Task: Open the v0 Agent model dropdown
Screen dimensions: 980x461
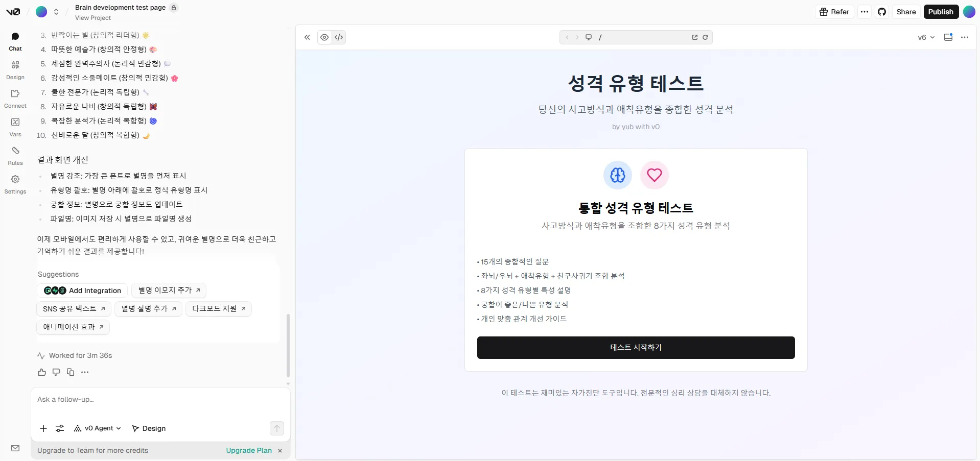Action: [x=98, y=428]
